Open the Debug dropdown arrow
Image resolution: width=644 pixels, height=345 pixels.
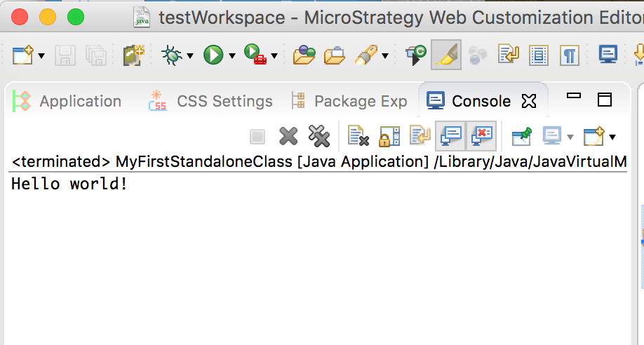pyautogui.click(x=189, y=55)
